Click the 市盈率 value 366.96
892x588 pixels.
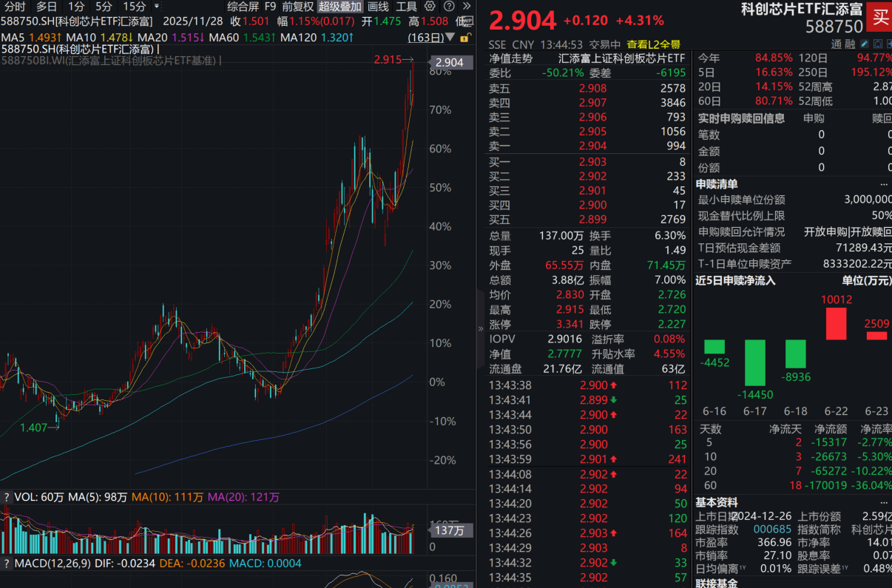point(775,542)
